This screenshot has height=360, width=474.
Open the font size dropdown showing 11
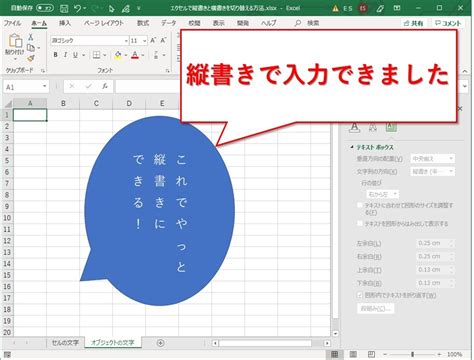[x=144, y=41]
